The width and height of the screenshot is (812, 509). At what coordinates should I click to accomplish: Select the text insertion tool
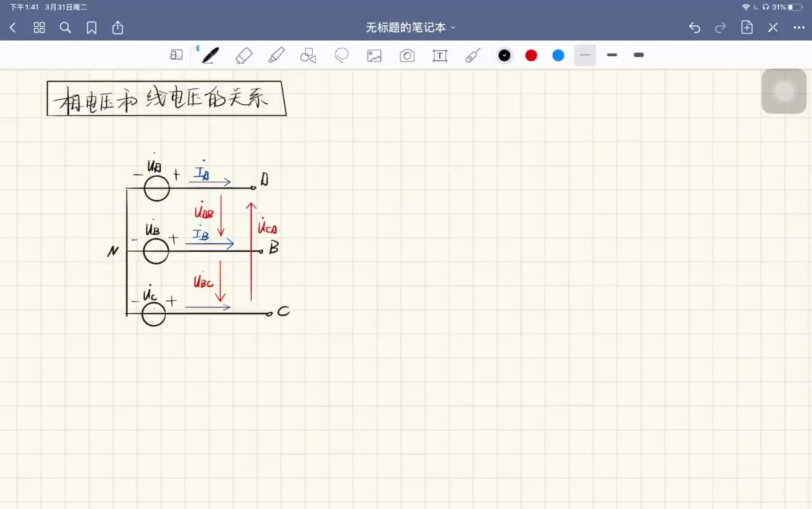(x=440, y=55)
